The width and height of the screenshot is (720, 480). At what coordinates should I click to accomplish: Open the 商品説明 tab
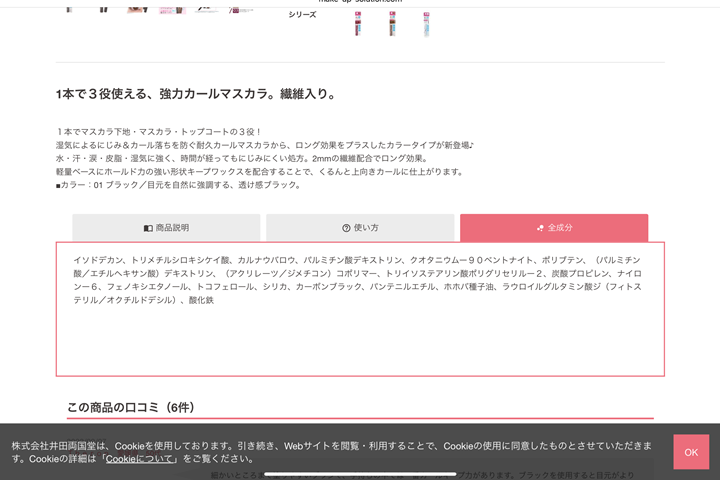[166, 228]
